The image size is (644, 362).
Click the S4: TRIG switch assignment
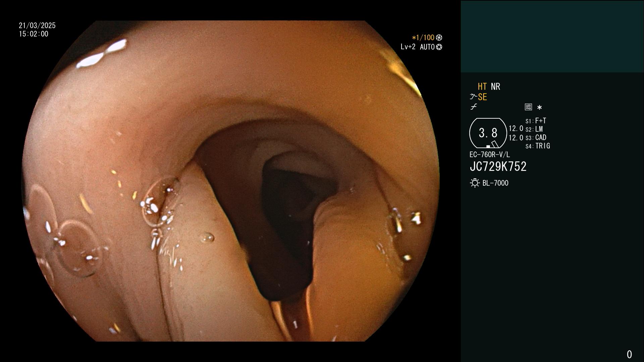click(538, 146)
